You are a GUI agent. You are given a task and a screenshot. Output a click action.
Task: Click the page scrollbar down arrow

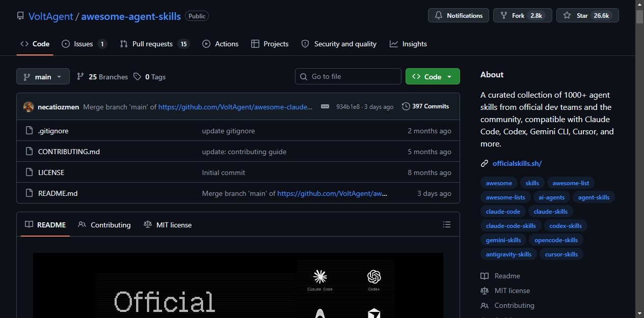coord(639,313)
